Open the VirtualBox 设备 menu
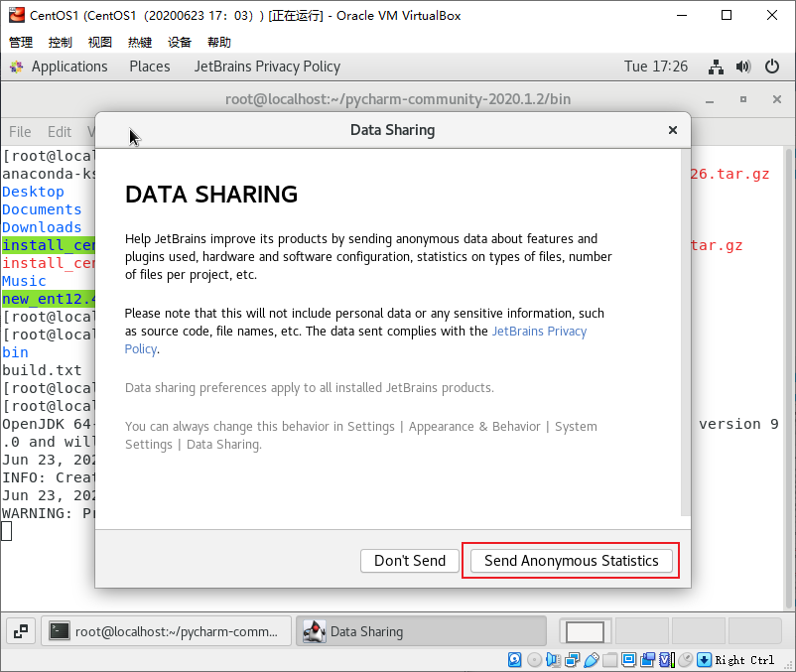 180,42
